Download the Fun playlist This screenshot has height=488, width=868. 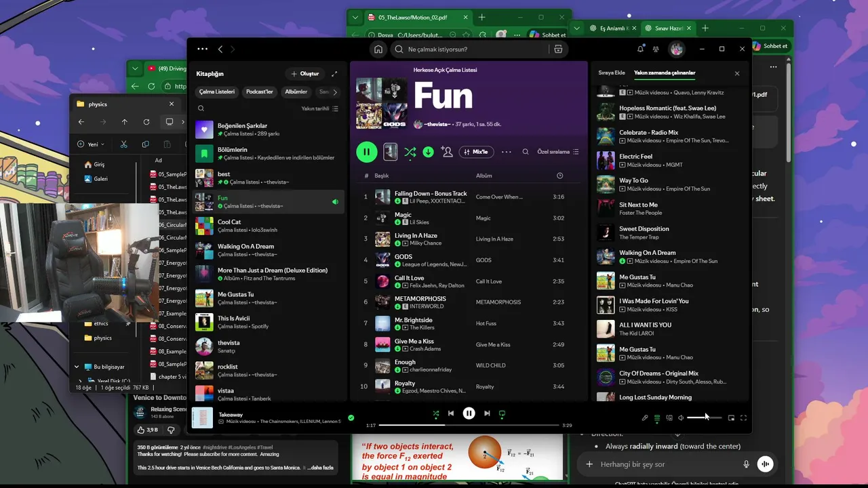tap(428, 152)
